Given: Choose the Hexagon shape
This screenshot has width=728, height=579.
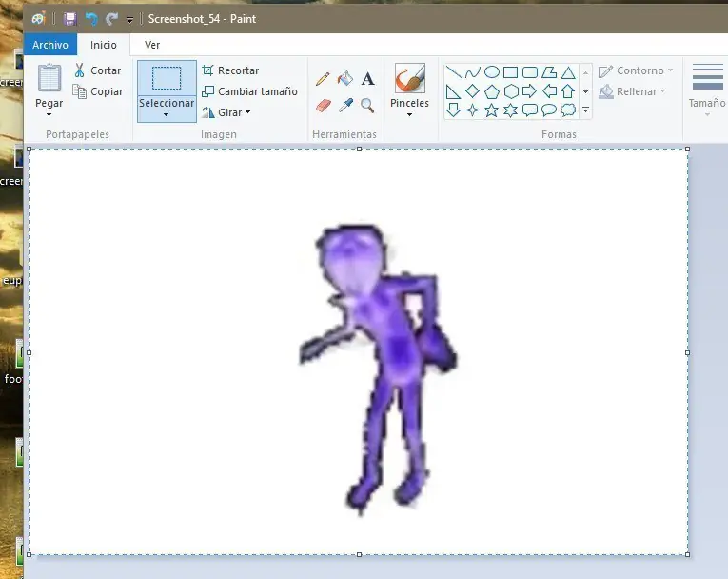Looking at the screenshot, I should point(511,91).
